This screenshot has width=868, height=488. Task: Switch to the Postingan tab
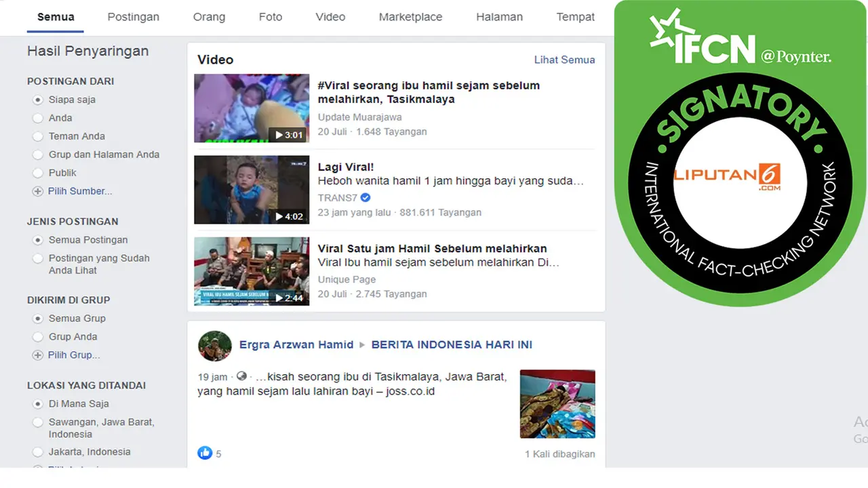coord(134,17)
